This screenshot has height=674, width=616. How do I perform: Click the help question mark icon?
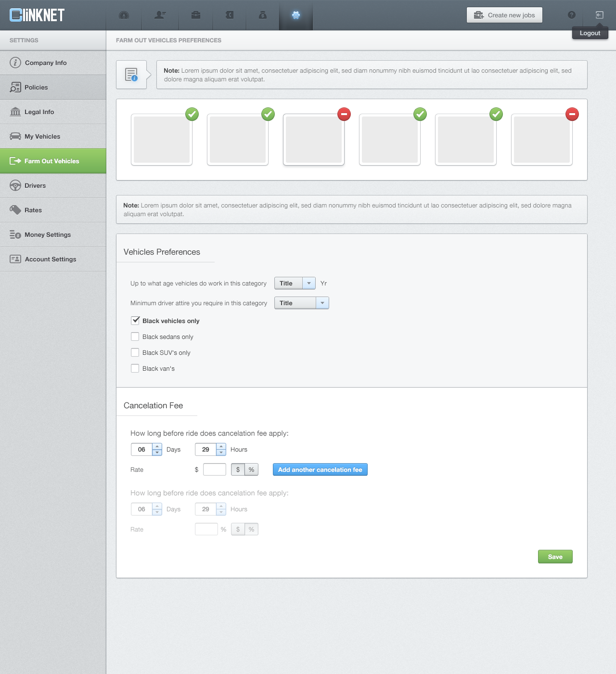pos(572,15)
